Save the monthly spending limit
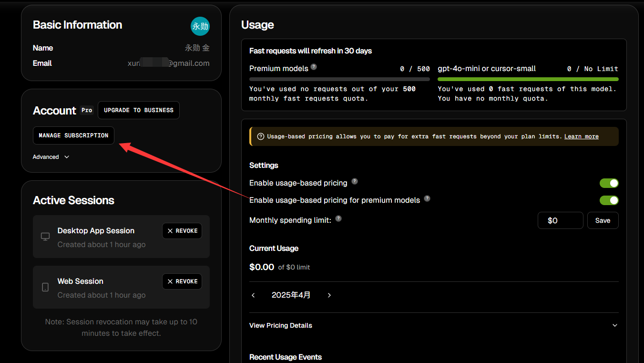This screenshot has height=363, width=644. click(603, 220)
